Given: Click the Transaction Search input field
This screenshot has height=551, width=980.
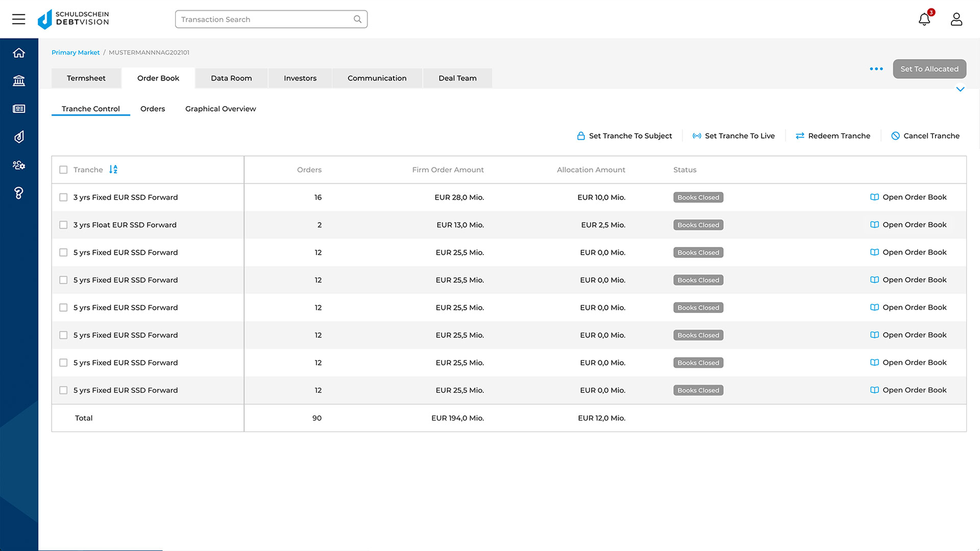Looking at the screenshot, I should [265, 19].
